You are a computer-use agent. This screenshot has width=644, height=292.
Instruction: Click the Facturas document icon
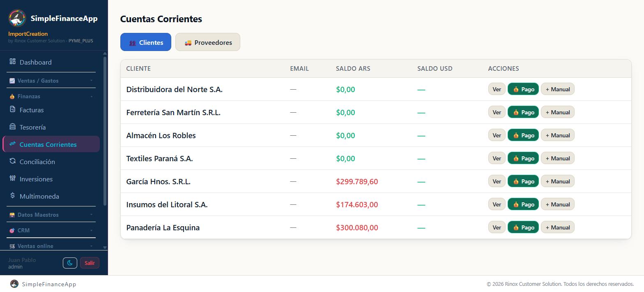tap(12, 109)
